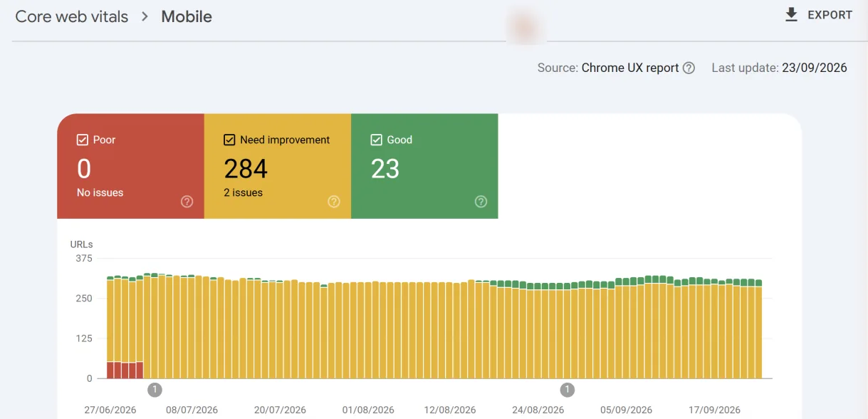The width and height of the screenshot is (868, 419).
Task: Click the 'No issues' text
Action: coord(100,192)
